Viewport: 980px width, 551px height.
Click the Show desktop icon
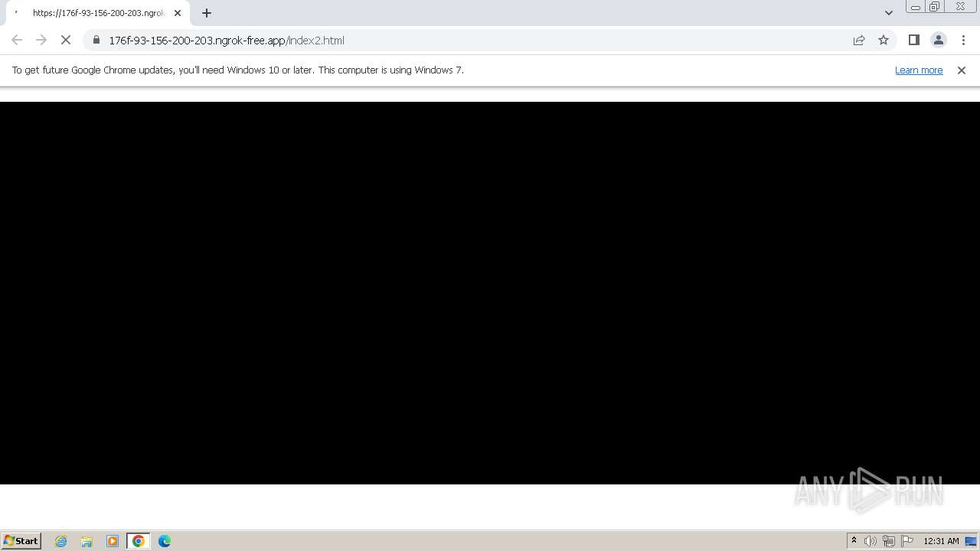click(x=971, y=541)
